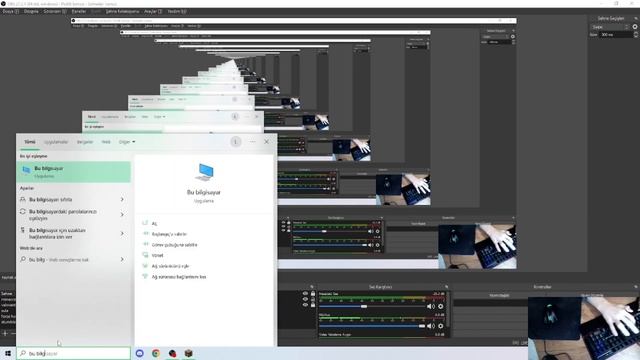Viewport: 640px width, 360px height.
Task: Open the Sahne Koleksiyonu menu
Action: [122, 11]
